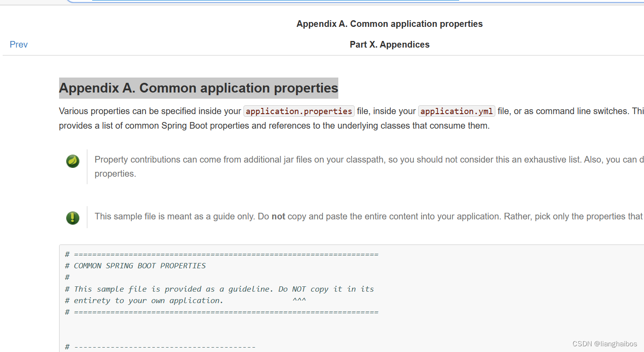Click the word 'properties.' ending the tip note
644x352 pixels.
[116, 174]
